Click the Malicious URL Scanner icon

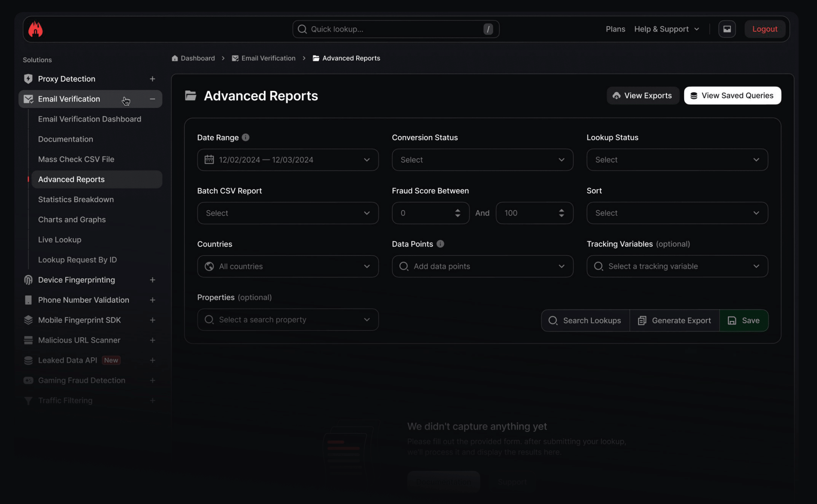click(28, 340)
